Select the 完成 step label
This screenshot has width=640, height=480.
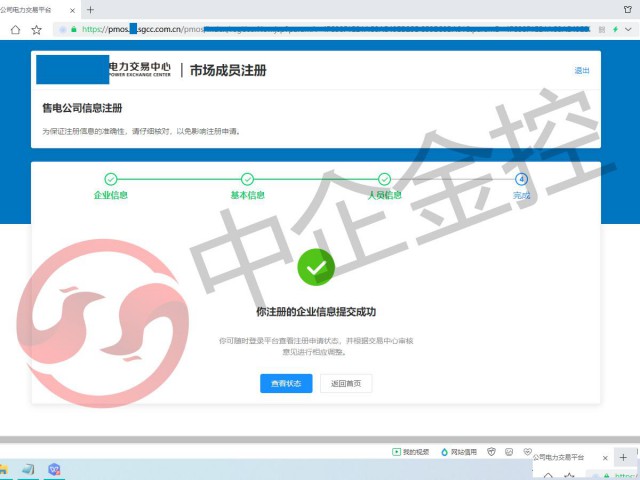[521, 195]
